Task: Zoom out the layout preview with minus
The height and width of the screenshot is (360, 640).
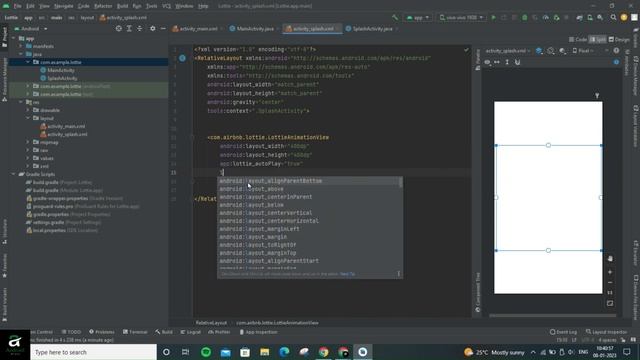Action: click(610, 282)
